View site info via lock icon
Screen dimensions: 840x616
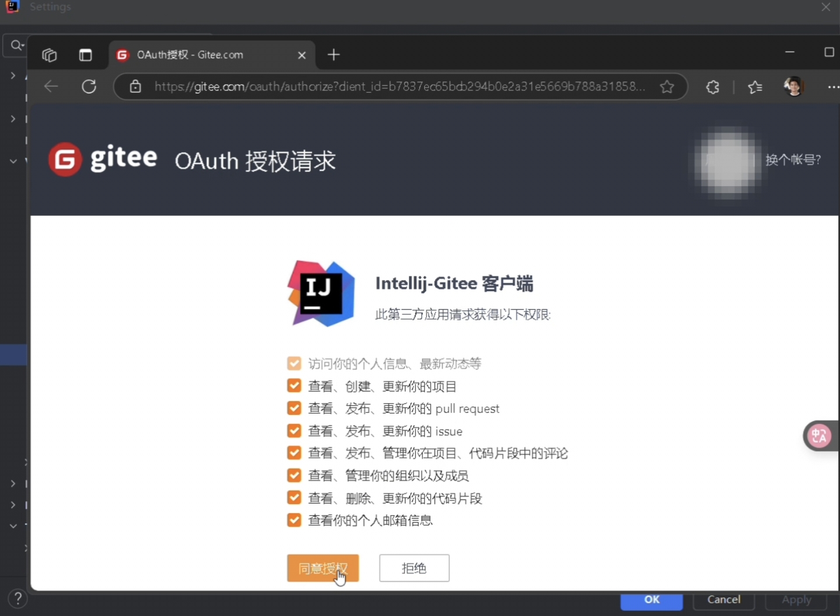coord(135,86)
